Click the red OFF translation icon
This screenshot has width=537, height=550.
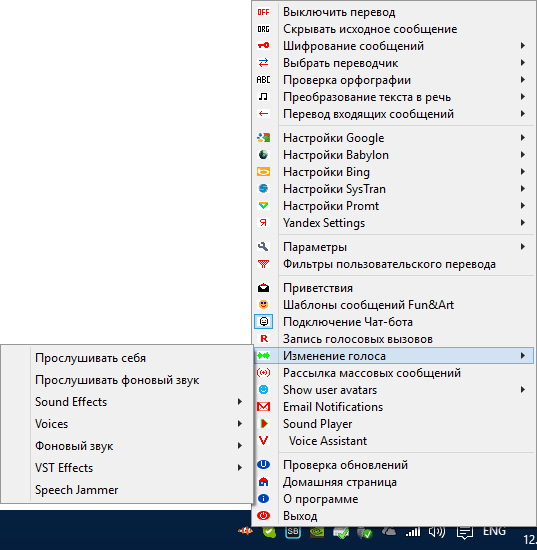[x=263, y=12]
